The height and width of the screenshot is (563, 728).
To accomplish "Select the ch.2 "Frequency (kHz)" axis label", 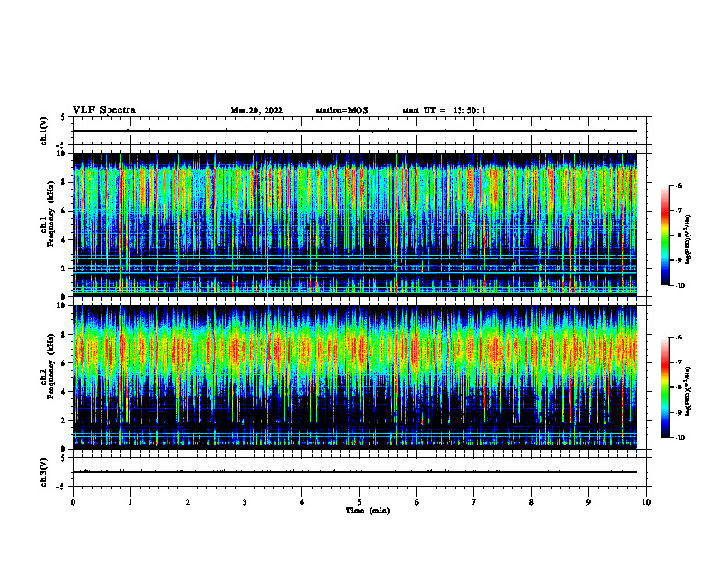I will pos(52,366).
